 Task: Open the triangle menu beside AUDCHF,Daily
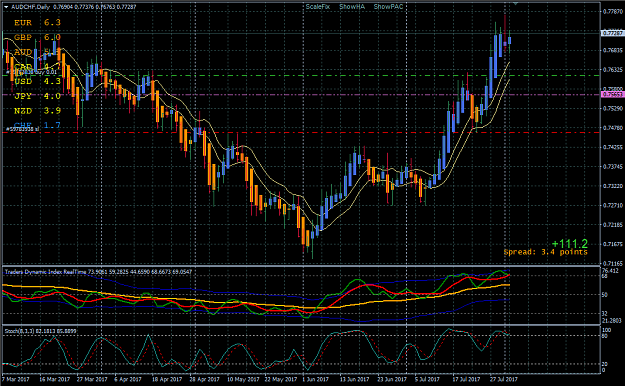pyautogui.click(x=6, y=7)
